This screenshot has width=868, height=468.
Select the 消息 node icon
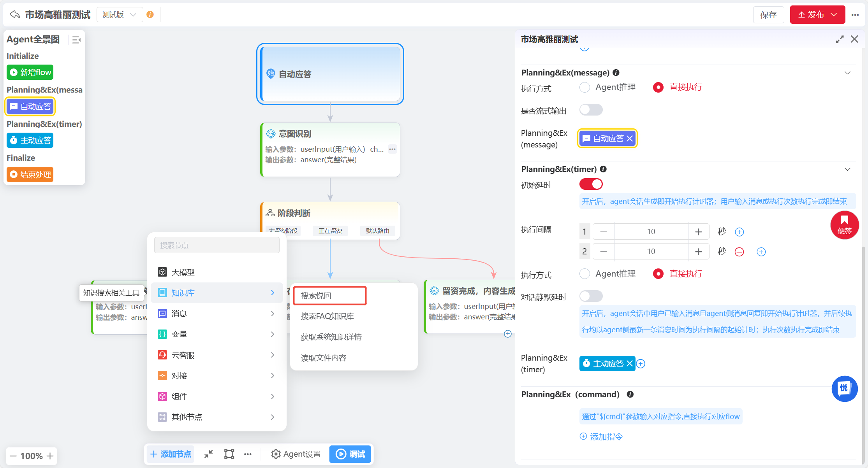pyautogui.click(x=163, y=313)
